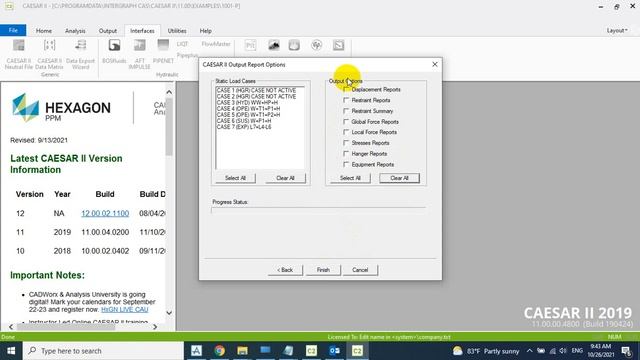This screenshot has width=640, height=360.
Task: Click the network icon in system tray
Action: click(x=552, y=351)
